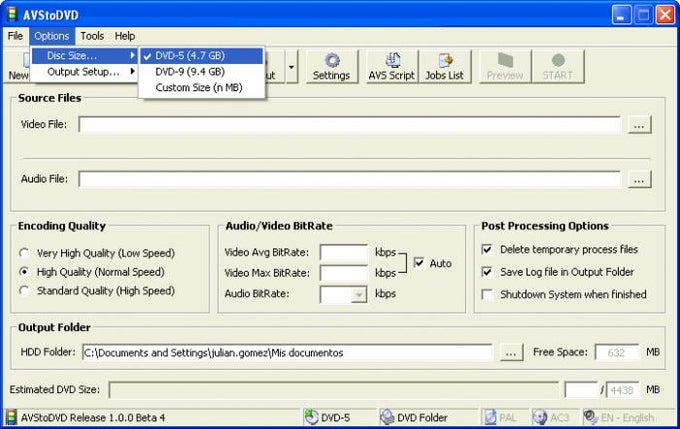Open the Settings gear toolbar button
This screenshot has height=429, width=680.
pyautogui.click(x=332, y=66)
